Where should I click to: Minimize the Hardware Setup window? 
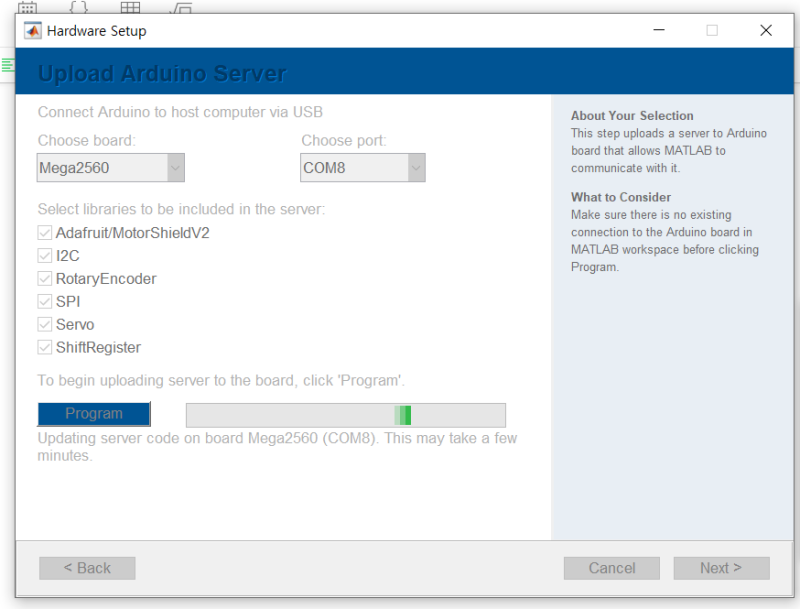(659, 31)
